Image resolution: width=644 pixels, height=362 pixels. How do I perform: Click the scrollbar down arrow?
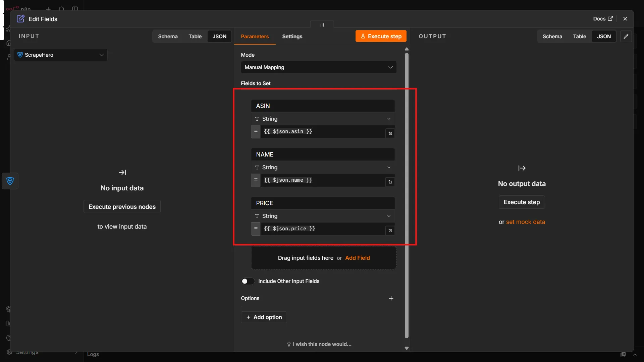click(407, 348)
